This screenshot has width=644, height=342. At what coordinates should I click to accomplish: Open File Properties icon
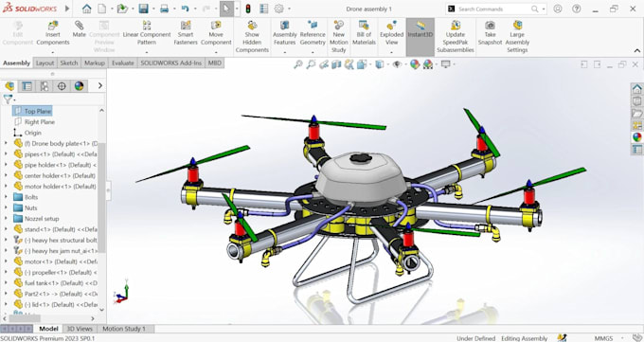(263, 9)
